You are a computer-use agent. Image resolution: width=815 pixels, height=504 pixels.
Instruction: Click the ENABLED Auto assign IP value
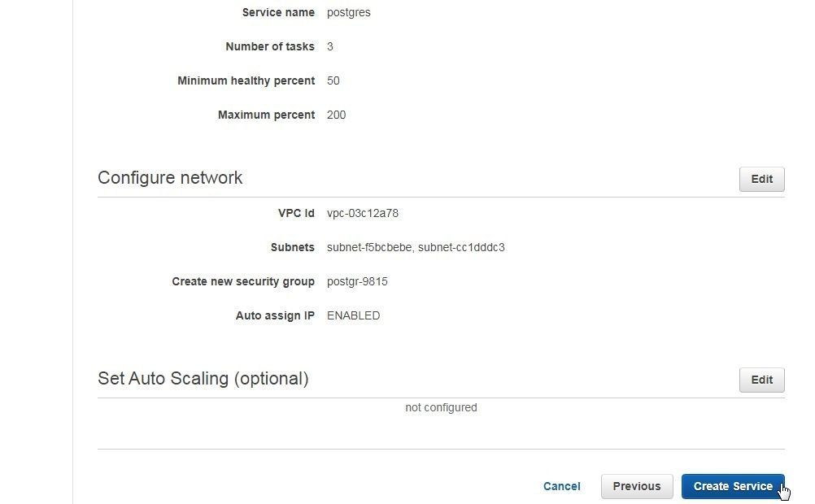[x=354, y=316]
